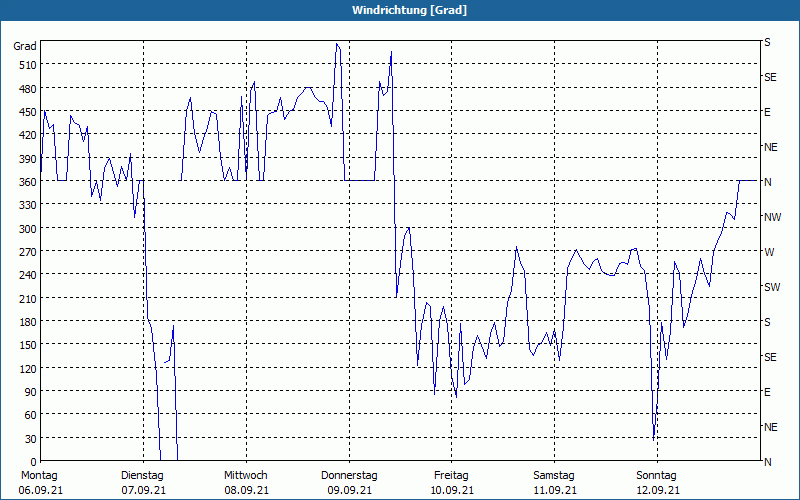Click the 510 value on left axis
This screenshot has width=800, height=500.
[x=28, y=65]
